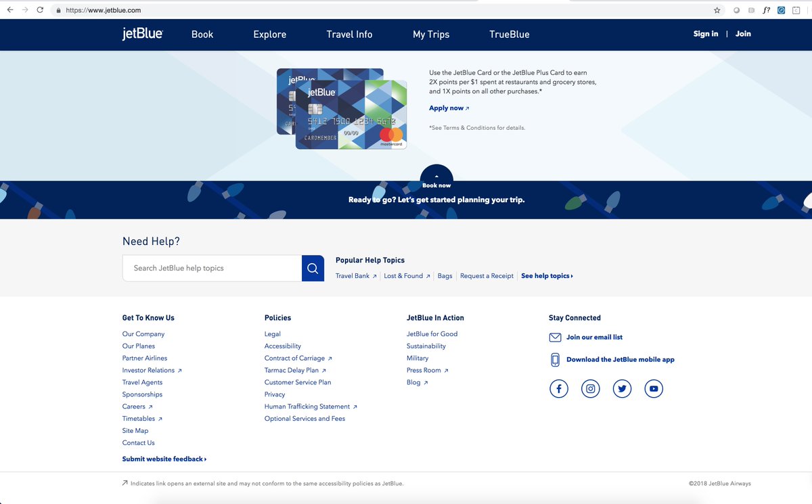
Task: Open JetBlue Facebook page icon
Action: point(559,389)
